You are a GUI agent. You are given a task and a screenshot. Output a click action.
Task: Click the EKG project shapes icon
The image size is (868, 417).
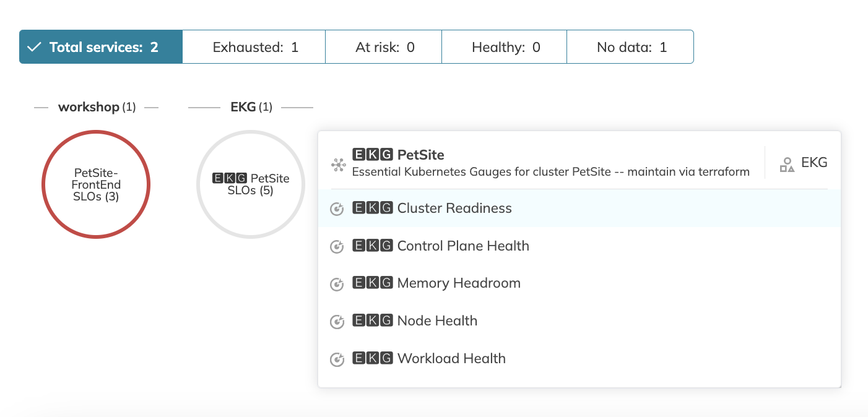787,165
